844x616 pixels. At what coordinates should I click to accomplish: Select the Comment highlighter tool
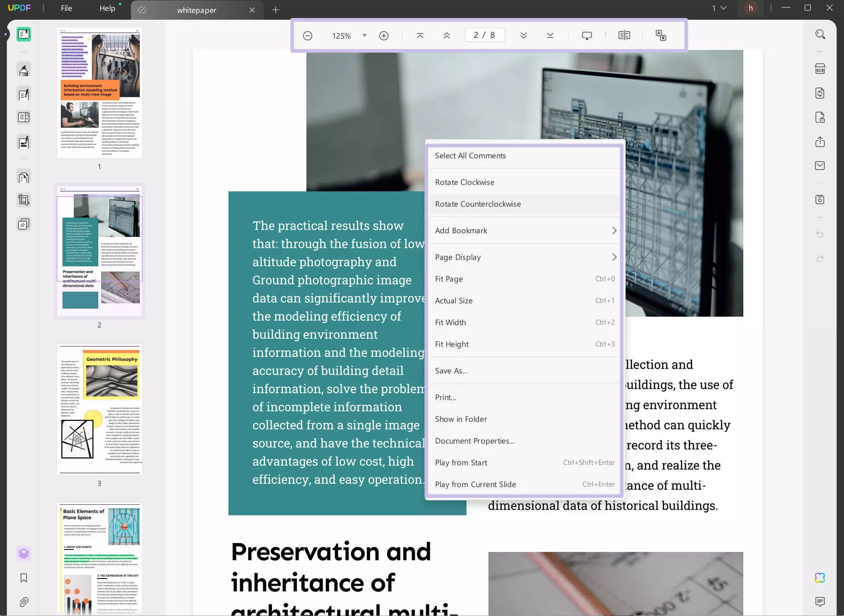pos(24,70)
